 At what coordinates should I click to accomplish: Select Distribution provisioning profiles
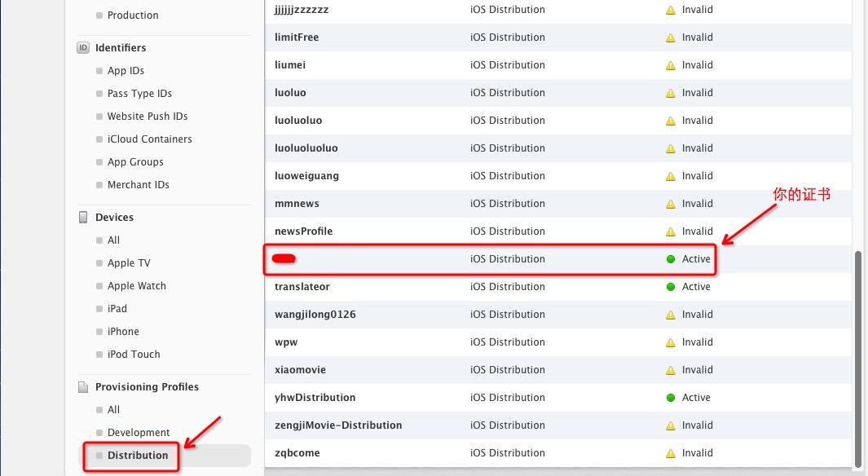click(x=138, y=455)
